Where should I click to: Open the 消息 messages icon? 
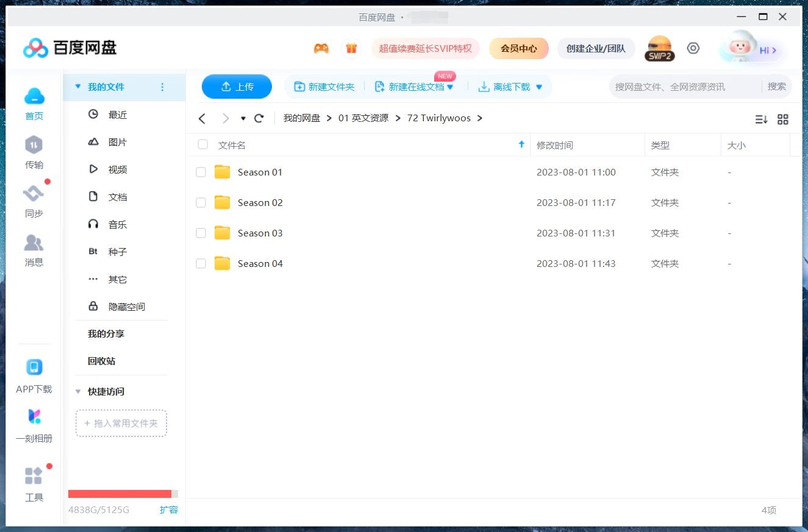pos(34,244)
